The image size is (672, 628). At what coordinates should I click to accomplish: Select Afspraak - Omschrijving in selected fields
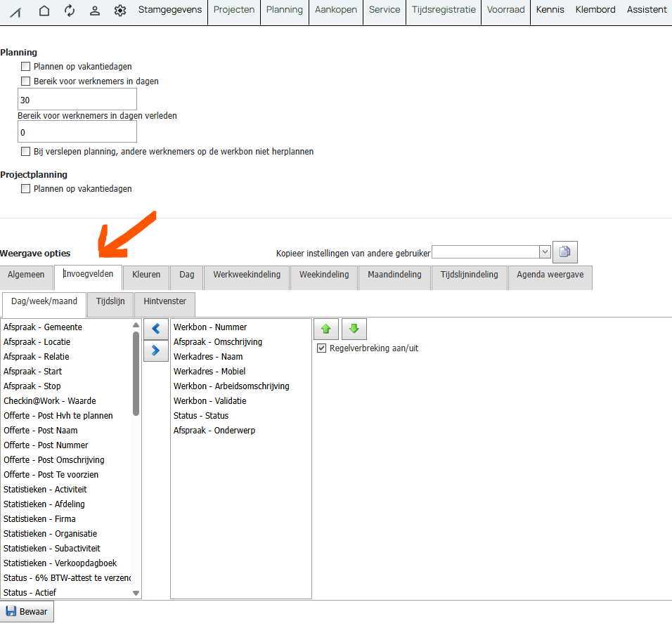218,342
